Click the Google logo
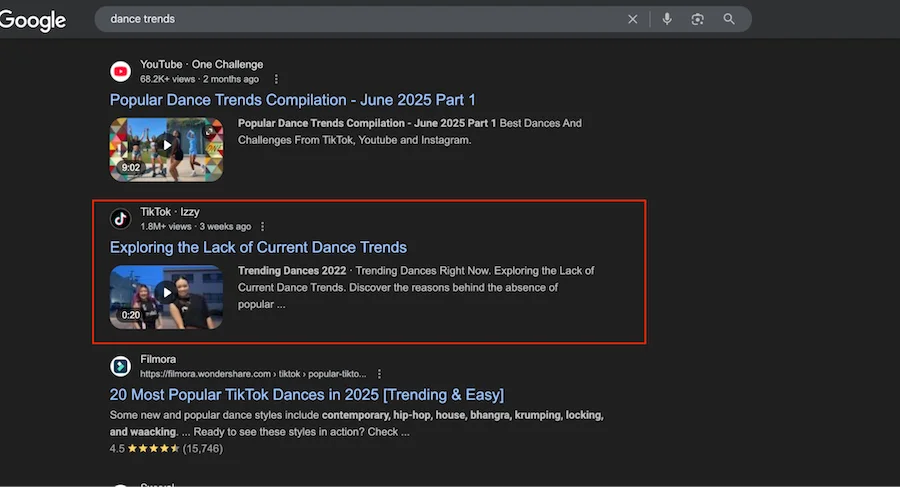The width and height of the screenshot is (900, 487). 33,20
